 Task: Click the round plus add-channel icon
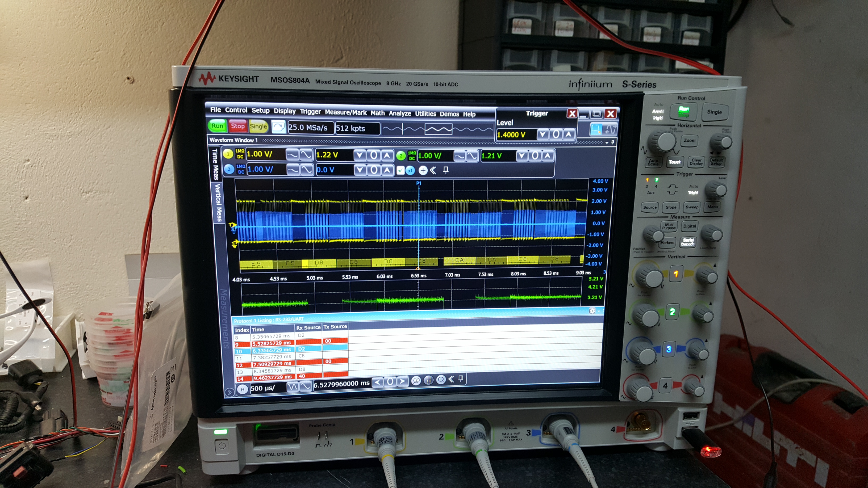tap(423, 170)
